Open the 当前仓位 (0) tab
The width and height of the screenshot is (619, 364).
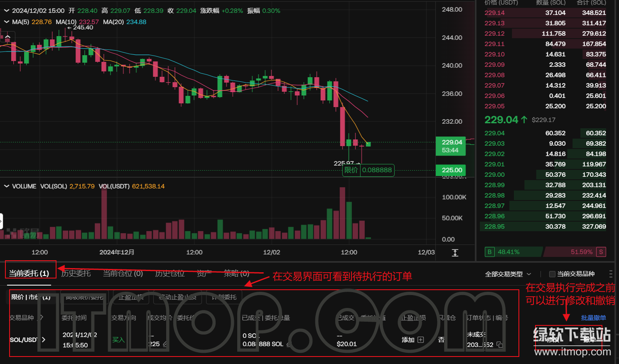(x=123, y=274)
